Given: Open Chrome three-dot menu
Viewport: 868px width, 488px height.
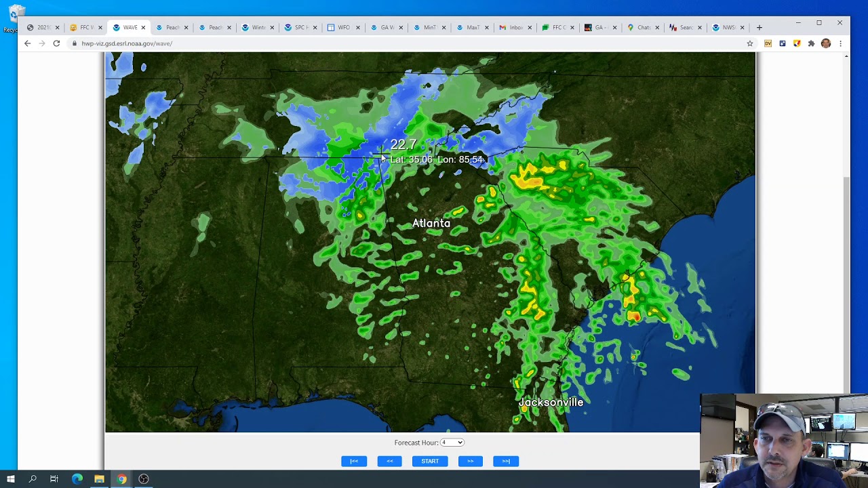Looking at the screenshot, I should coord(840,43).
